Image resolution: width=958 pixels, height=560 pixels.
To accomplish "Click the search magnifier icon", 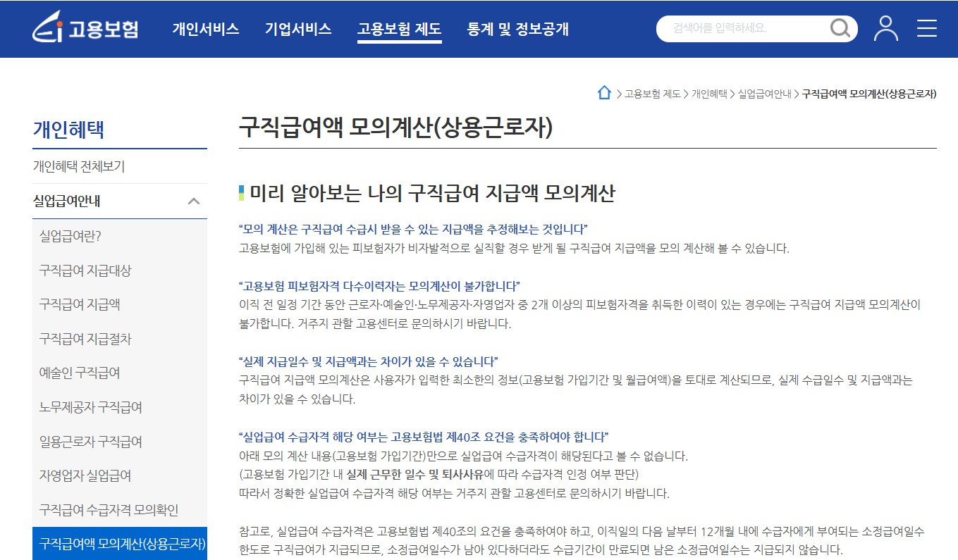I will pyautogui.click(x=840, y=29).
